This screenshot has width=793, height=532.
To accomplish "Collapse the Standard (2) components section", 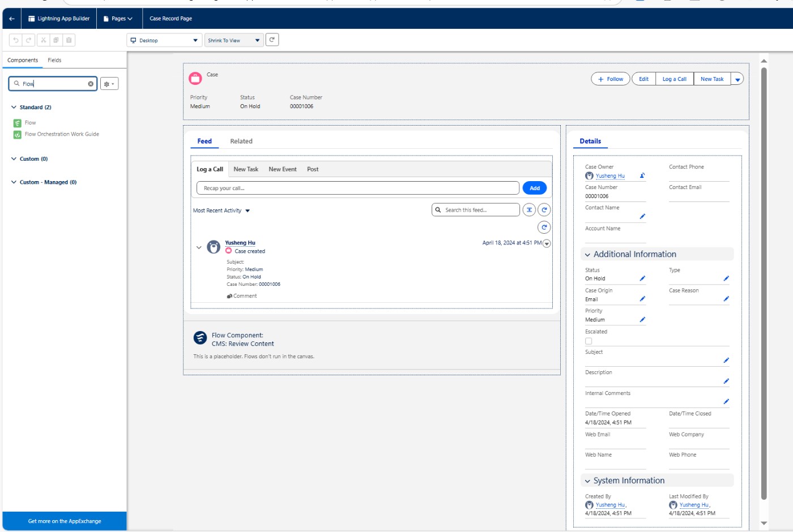I will [x=14, y=107].
